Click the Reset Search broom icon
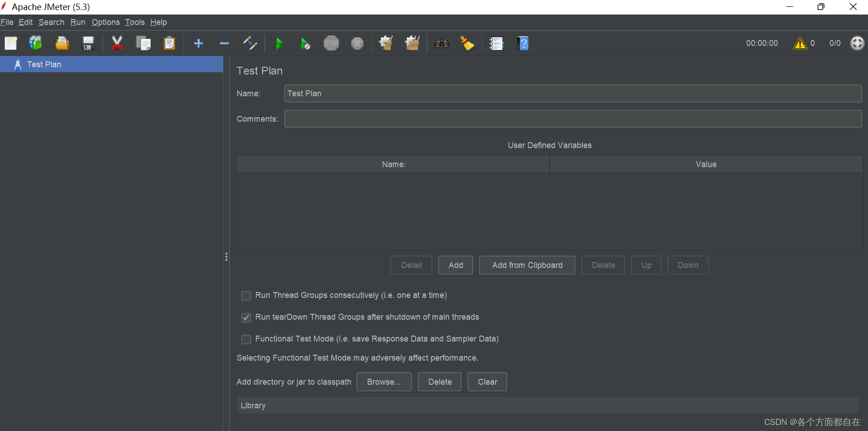The image size is (868, 431). (467, 43)
